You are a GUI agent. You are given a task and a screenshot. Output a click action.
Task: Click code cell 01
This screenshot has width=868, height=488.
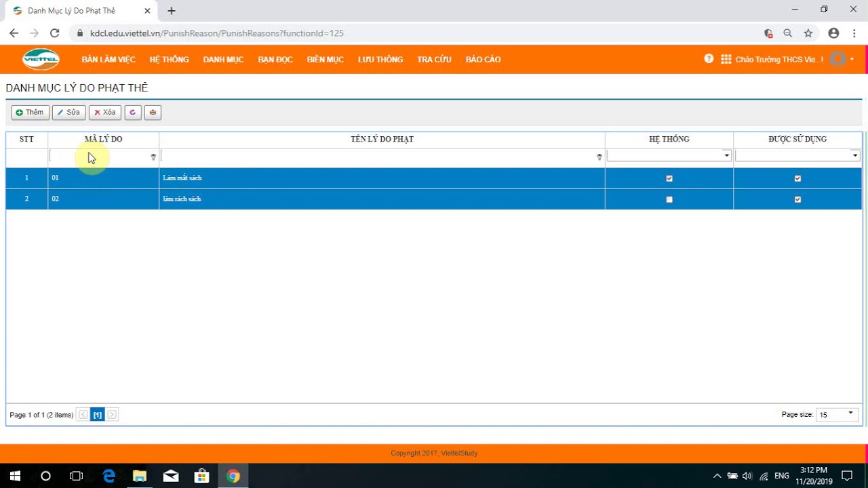(104, 178)
